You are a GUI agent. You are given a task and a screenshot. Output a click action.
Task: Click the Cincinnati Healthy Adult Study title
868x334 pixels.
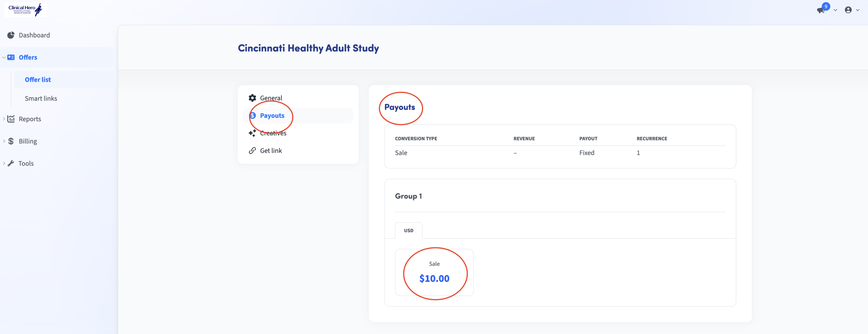pos(308,48)
